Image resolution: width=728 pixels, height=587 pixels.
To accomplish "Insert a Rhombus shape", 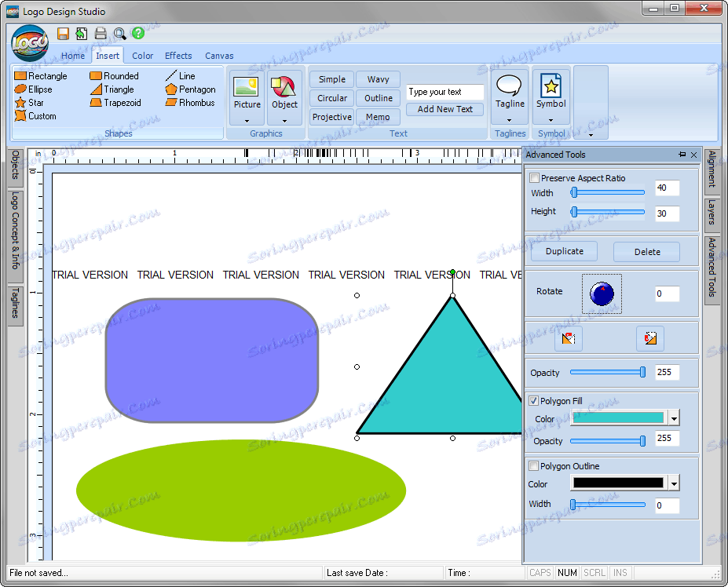I will (x=190, y=103).
